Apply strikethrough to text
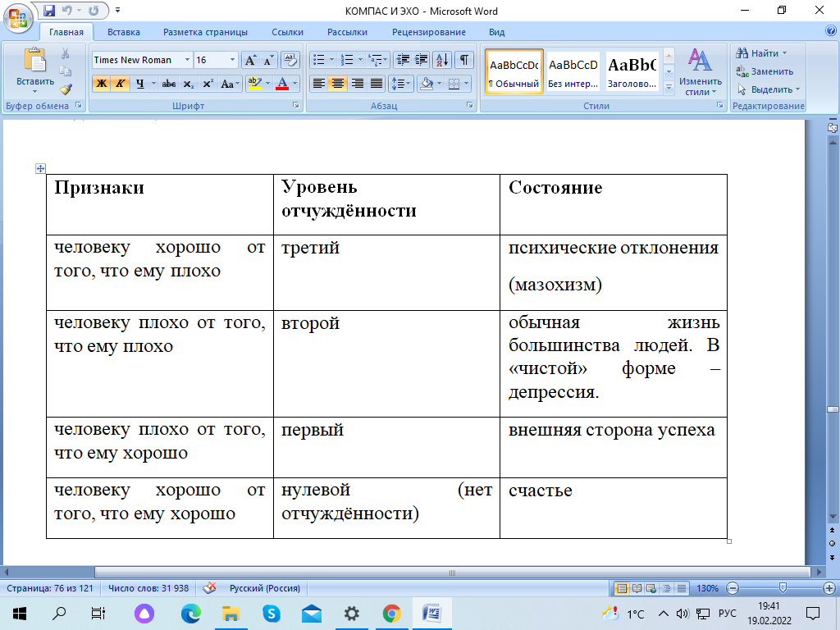The width and height of the screenshot is (840, 630). point(169,84)
